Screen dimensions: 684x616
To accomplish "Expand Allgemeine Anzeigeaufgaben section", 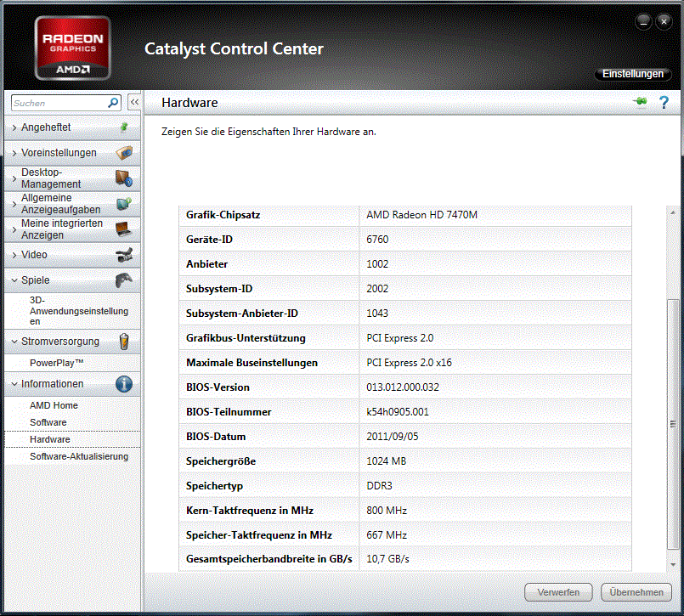I will tap(14, 204).
